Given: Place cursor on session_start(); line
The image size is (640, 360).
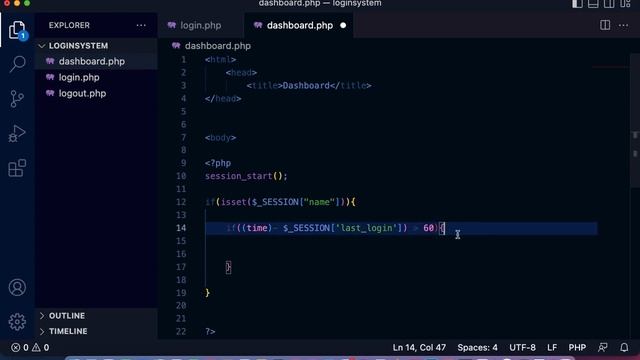Looking at the screenshot, I should (246, 176).
